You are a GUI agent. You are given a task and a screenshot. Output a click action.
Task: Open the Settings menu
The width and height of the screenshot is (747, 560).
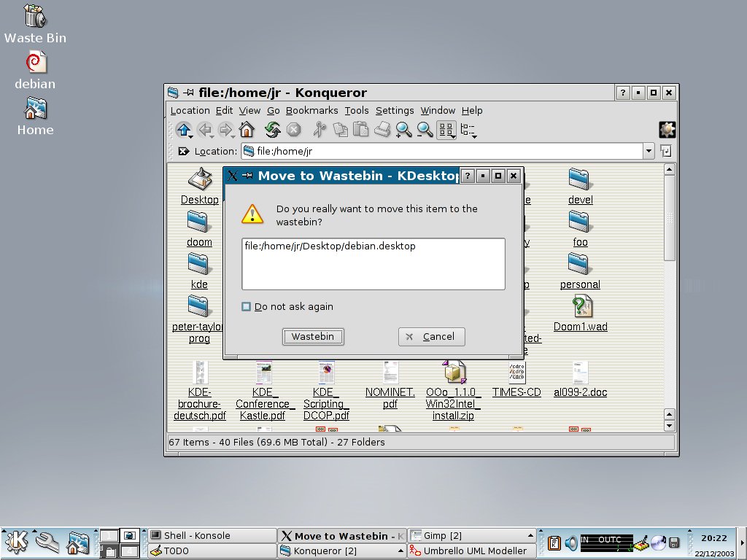click(395, 111)
